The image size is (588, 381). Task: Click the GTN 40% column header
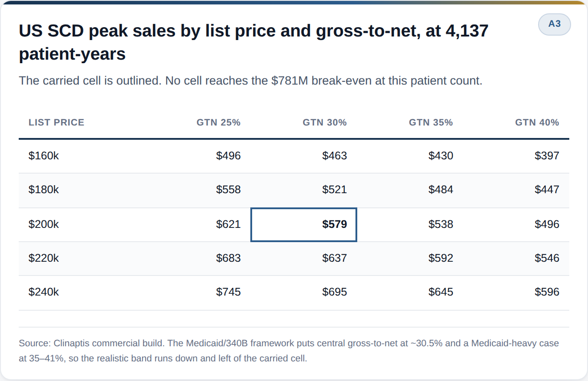(x=537, y=122)
